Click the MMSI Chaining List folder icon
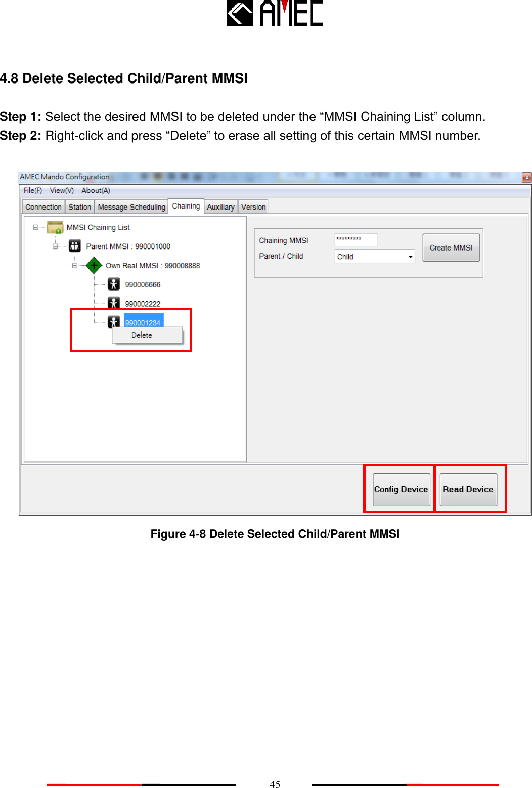The image size is (532, 788). pyautogui.click(x=55, y=227)
